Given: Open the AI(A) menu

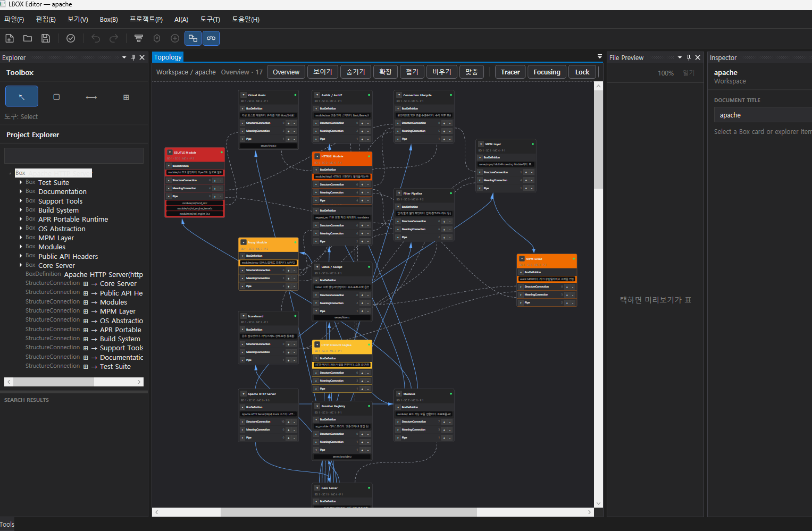Looking at the screenshot, I should coord(181,19).
